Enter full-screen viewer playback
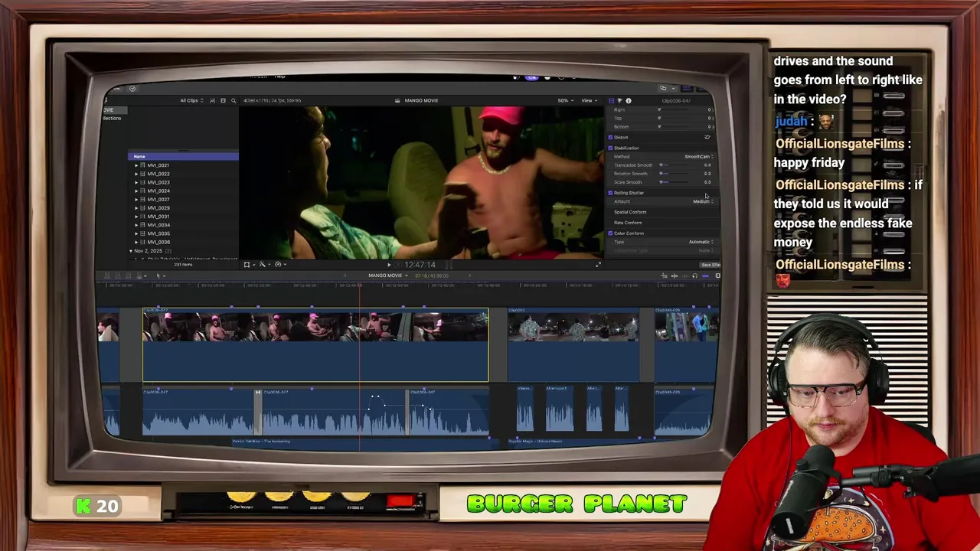The width and height of the screenshot is (980, 551). click(x=598, y=264)
